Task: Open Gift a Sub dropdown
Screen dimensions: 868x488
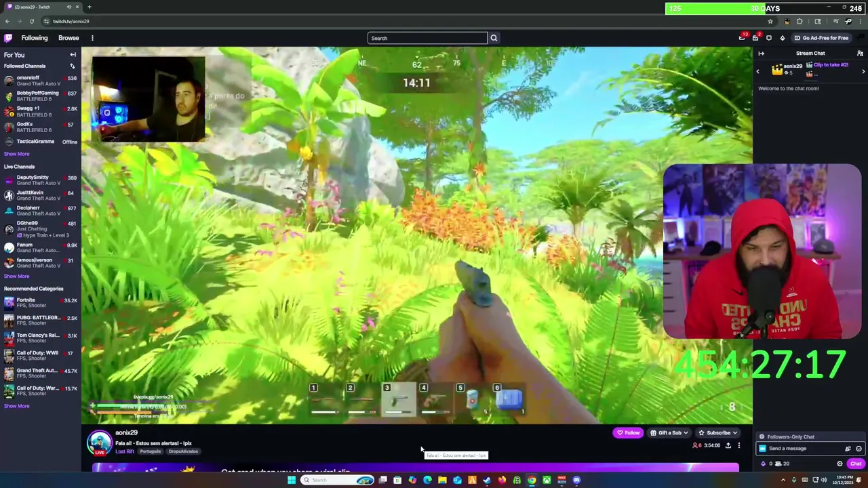Action: pyautogui.click(x=669, y=432)
